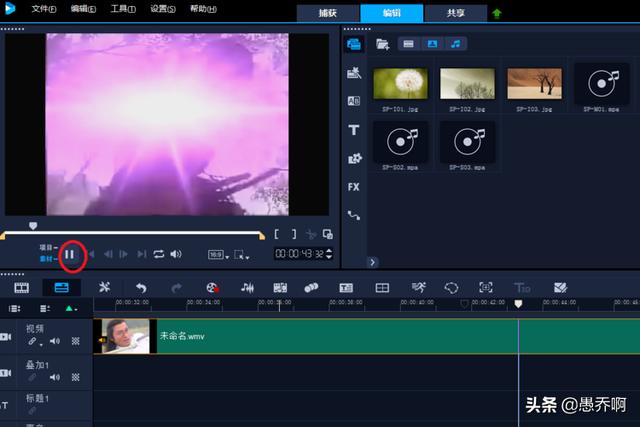
Task: Jump to the start with Home button
Action: 92,254
